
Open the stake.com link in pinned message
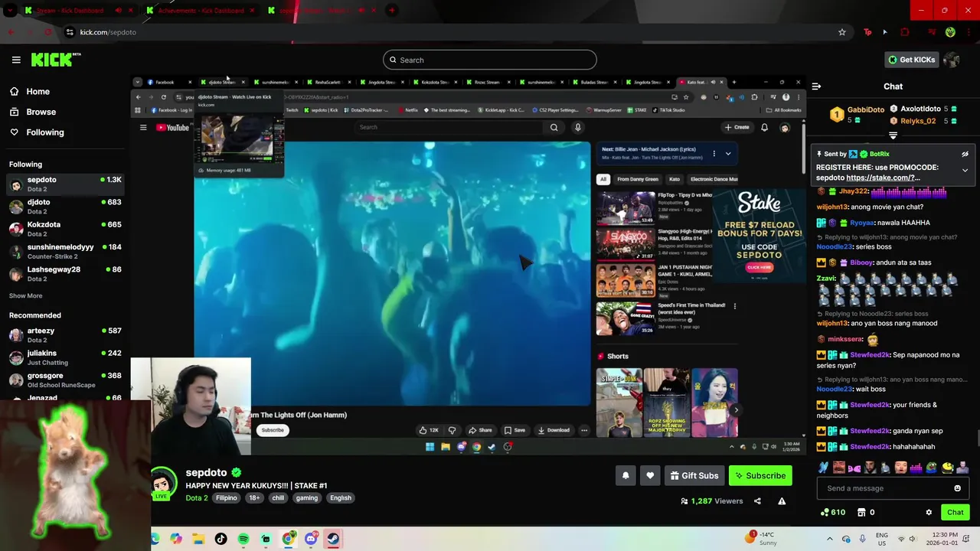coord(883,178)
